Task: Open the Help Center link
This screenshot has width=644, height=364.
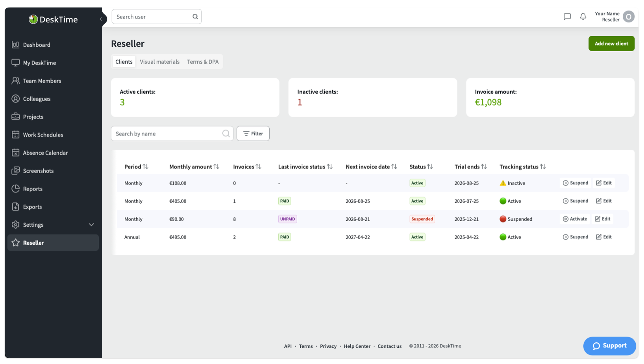Action: 357,346
